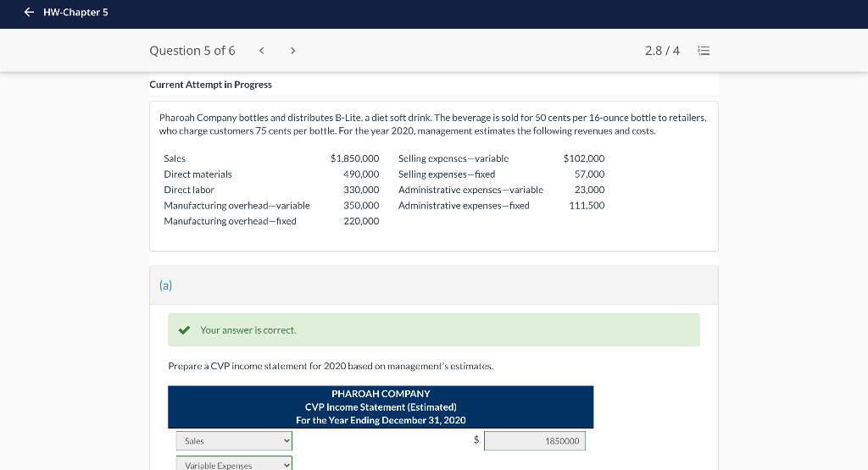Image resolution: width=868 pixels, height=470 pixels.
Task: Click the 'Direct labor' label
Action: click(x=189, y=190)
